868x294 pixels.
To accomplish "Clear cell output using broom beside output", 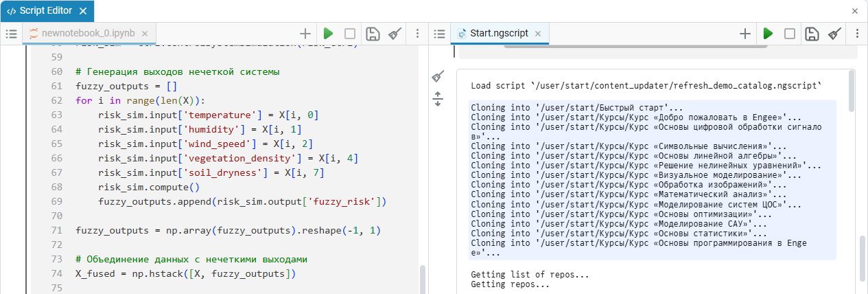I will (438, 76).
